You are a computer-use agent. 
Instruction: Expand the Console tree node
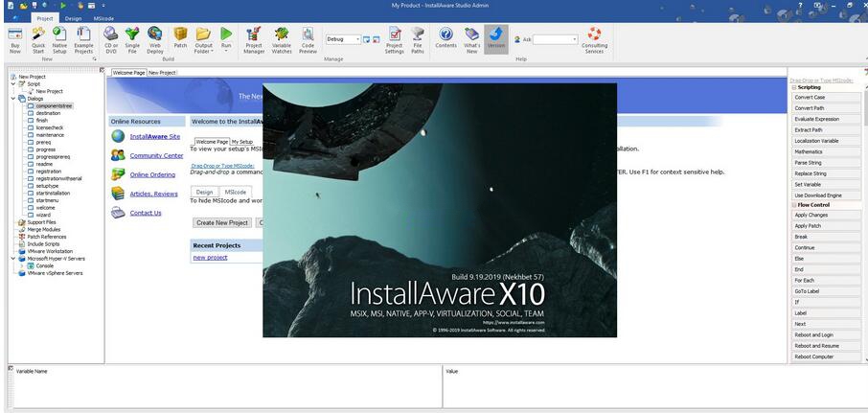[22, 265]
